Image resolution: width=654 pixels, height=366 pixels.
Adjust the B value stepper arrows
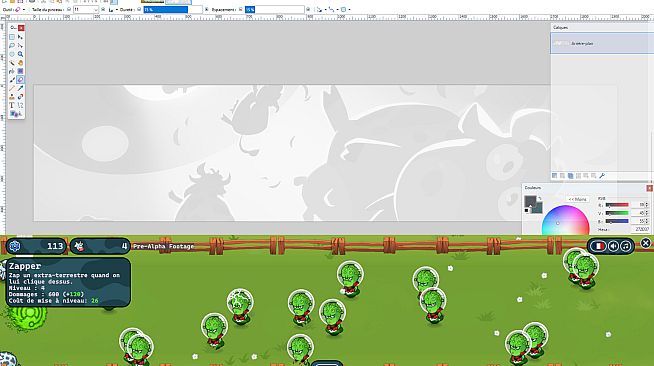click(x=647, y=221)
